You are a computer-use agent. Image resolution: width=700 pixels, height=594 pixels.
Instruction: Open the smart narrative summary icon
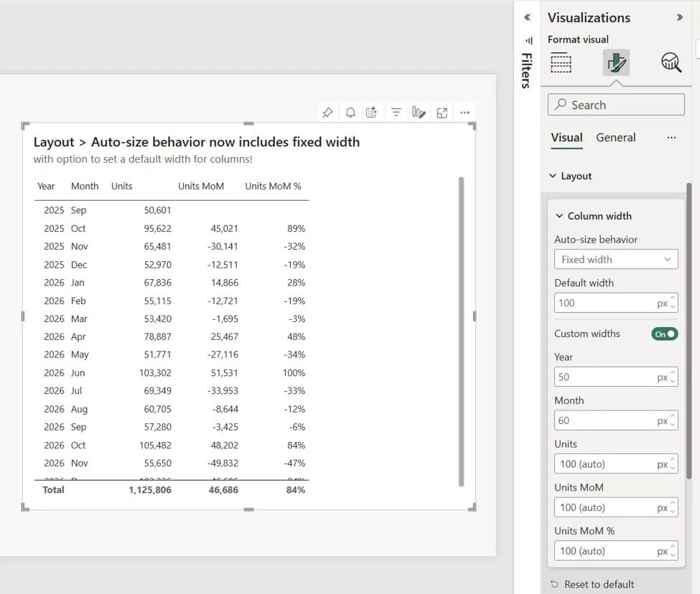(x=371, y=113)
